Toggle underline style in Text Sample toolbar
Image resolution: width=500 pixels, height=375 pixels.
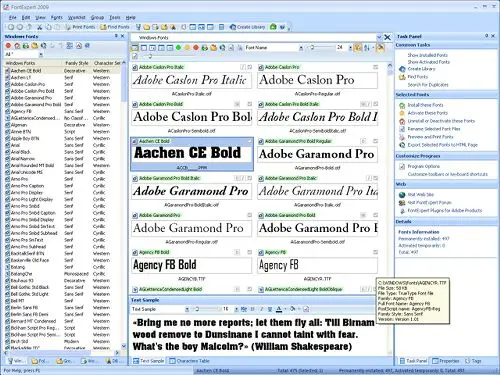coord(270,309)
